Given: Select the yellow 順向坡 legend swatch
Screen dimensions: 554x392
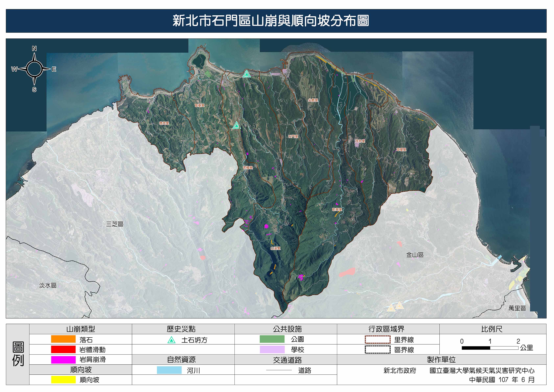Looking at the screenshot, I should (63, 380).
